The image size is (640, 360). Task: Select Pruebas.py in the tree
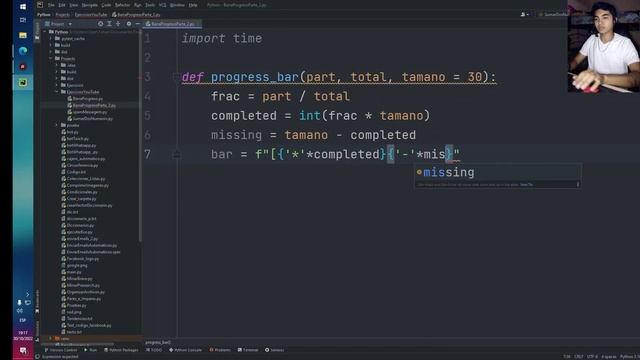(x=74, y=305)
